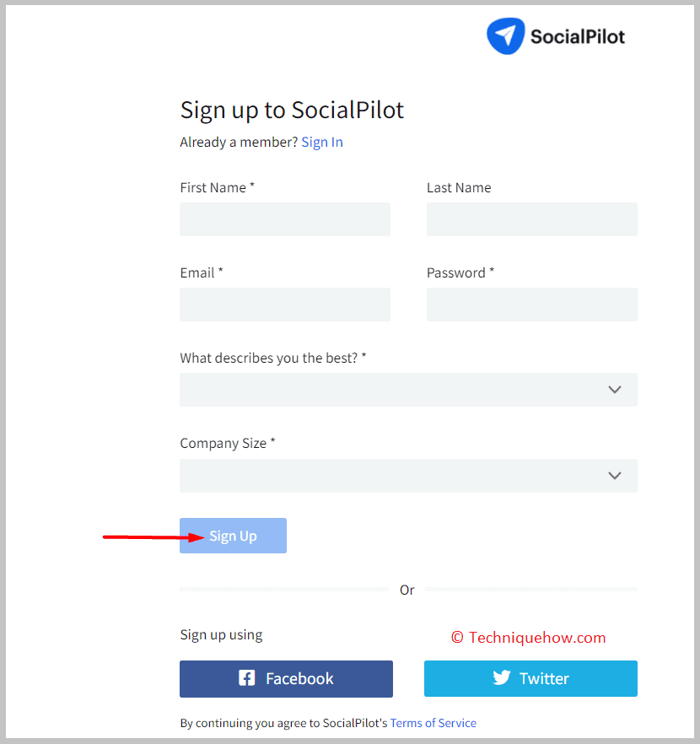Focus the First Name input field
Image resolution: width=700 pixels, height=744 pixels.
point(285,219)
